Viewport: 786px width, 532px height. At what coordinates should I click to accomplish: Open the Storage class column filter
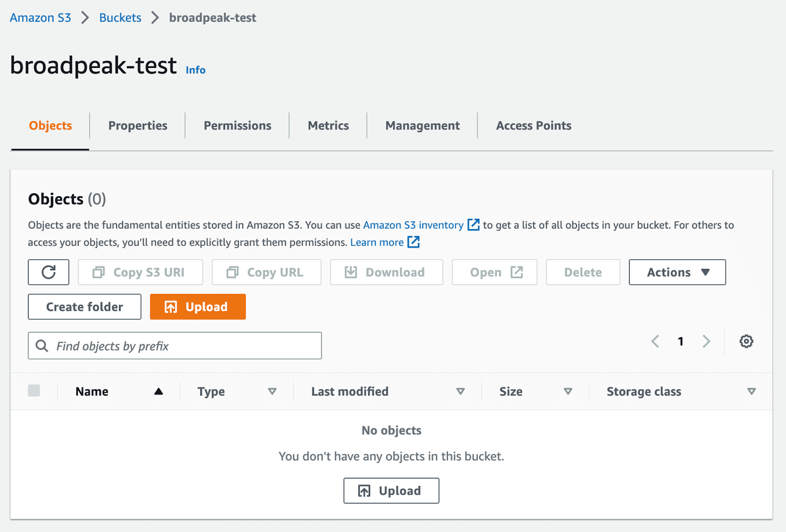click(752, 391)
